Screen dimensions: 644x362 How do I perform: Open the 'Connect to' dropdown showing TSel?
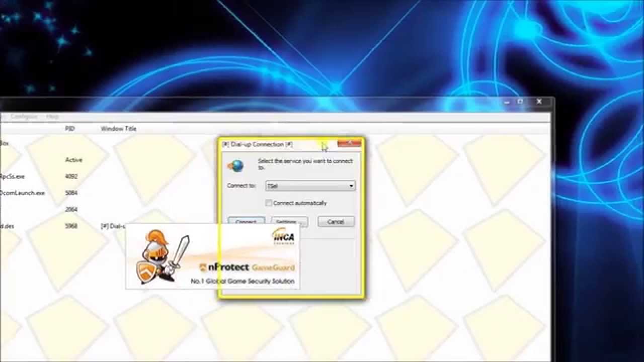[310, 186]
